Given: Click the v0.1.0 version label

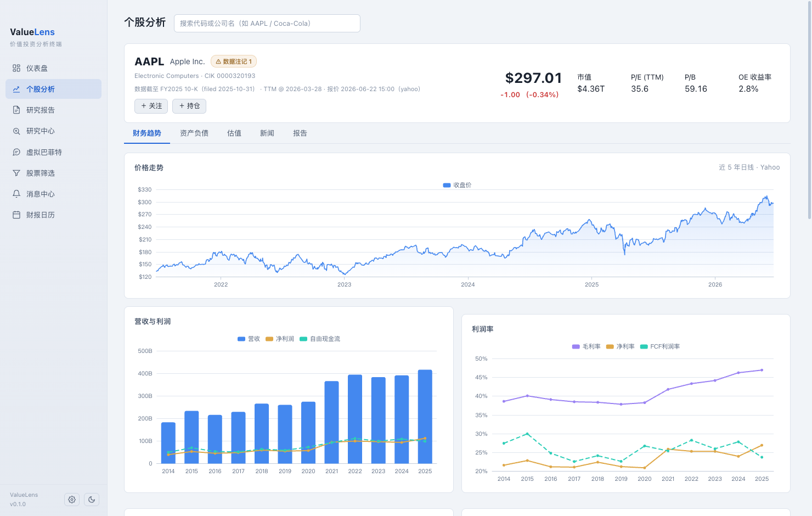Looking at the screenshot, I should [x=18, y=504].
